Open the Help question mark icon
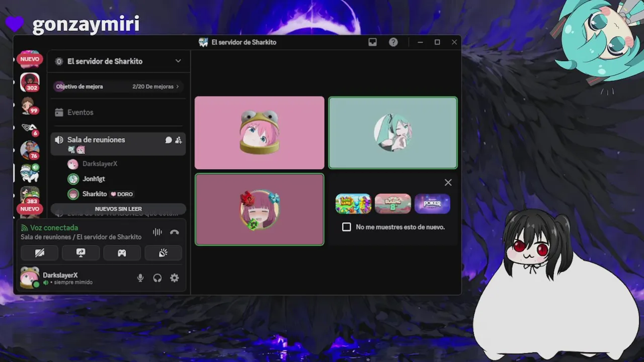The height and width of the screenshot is (362, 644). tap(393, 42)
